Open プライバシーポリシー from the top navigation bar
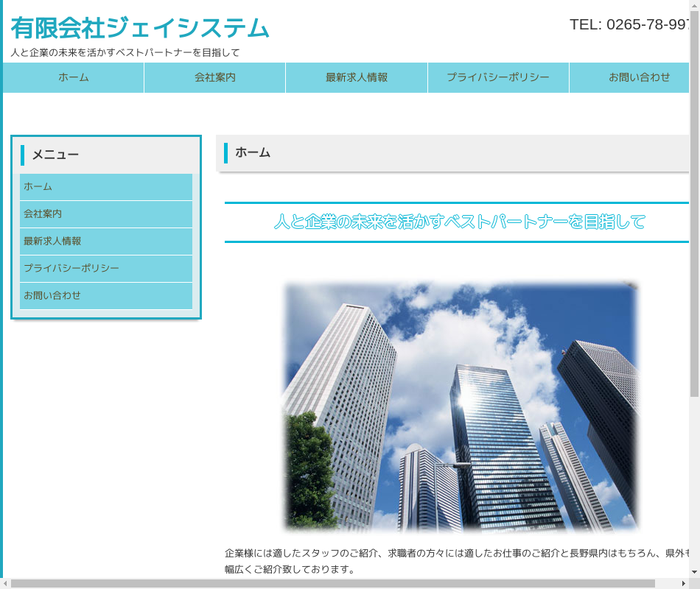The width and height of the screenshot is (700, 589). tap(498, 77)
